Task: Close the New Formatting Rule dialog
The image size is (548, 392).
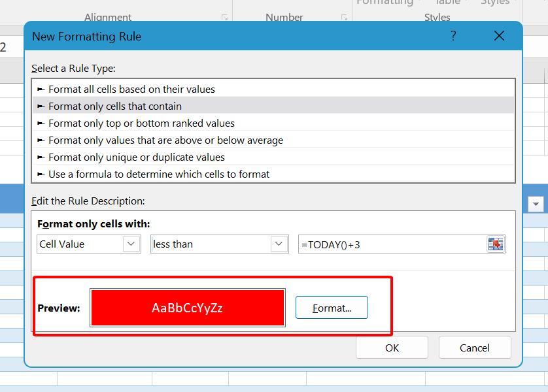Action: pyautogui.click(x=499, y=35)
